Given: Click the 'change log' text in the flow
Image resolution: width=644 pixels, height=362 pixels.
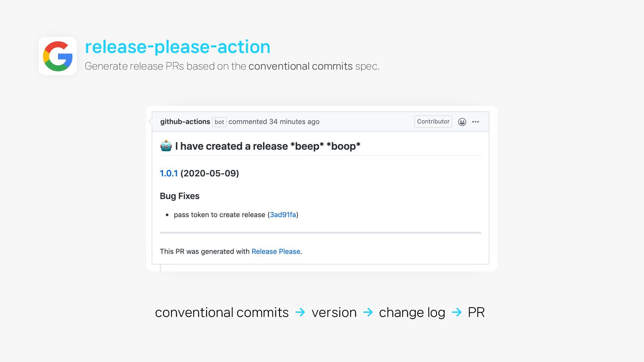Looking at the screenshot, I should pos(412,312).
